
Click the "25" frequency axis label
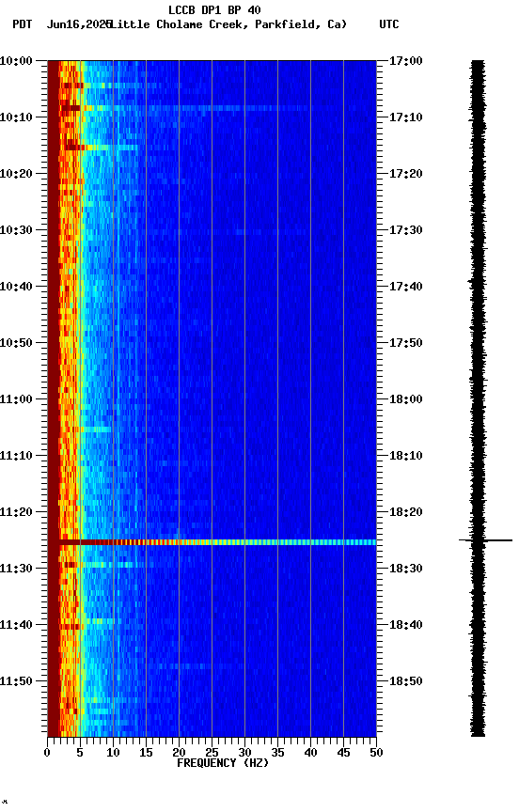[x=212, y=753]
